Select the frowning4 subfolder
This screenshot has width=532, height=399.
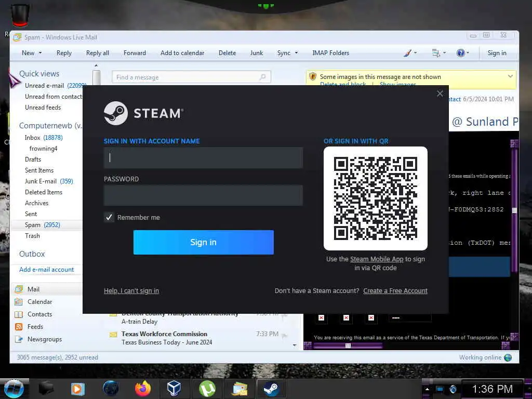(x=44, y=148)
